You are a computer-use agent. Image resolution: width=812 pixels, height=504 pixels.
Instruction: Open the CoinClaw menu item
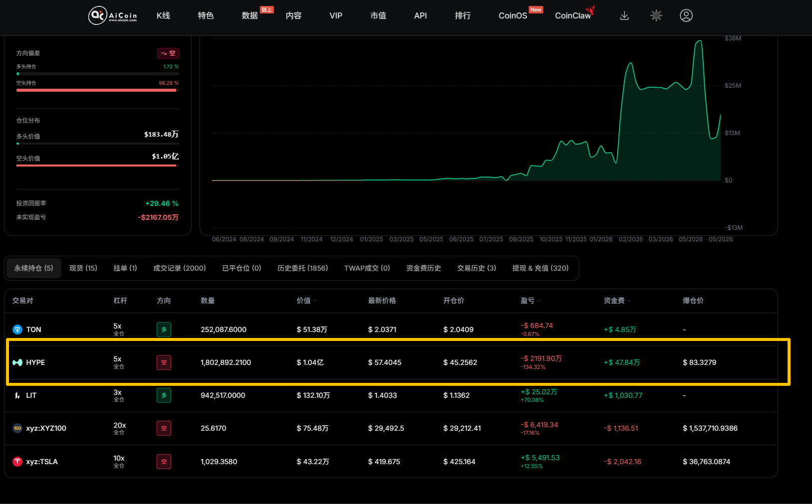coord(573,15)
